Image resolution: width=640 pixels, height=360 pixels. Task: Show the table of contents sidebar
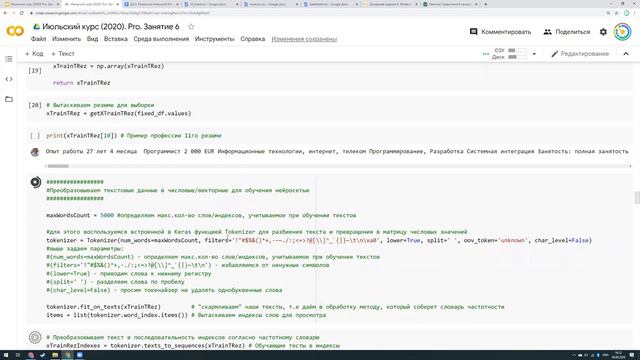[9, 59]
